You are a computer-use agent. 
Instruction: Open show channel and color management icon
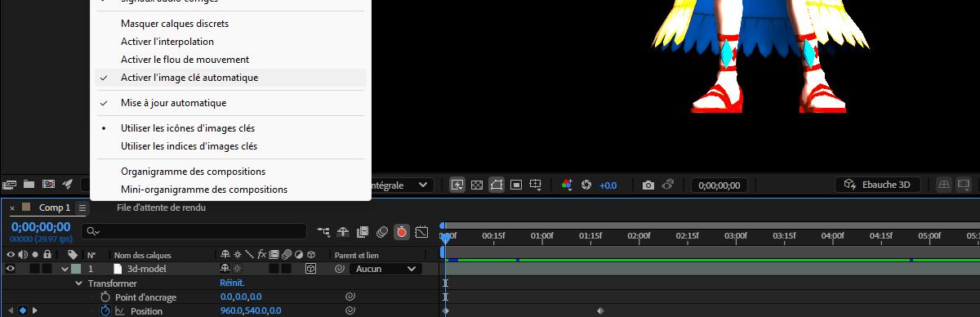pyautogui.click(x=567, y=185)
